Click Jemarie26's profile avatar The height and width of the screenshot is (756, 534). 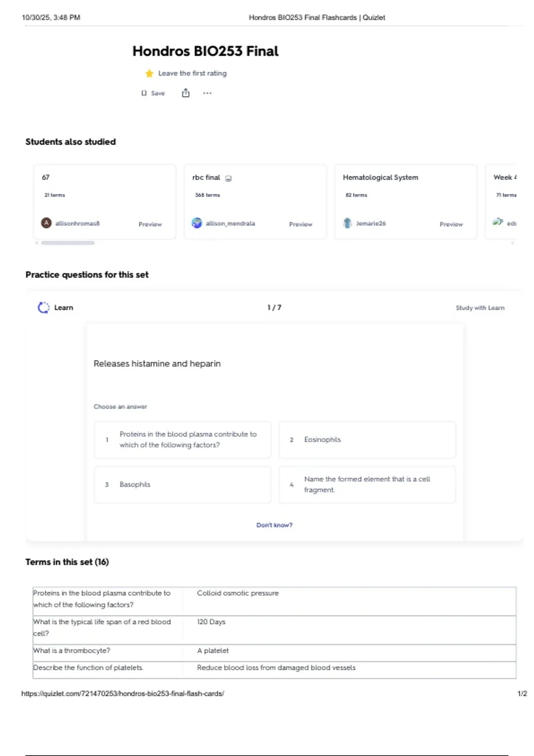coord(347,223)
